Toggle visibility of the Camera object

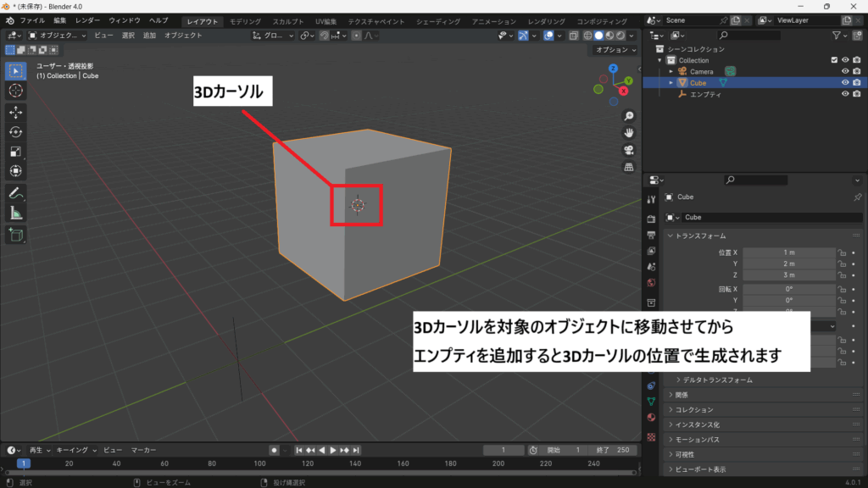coord(844,71)
